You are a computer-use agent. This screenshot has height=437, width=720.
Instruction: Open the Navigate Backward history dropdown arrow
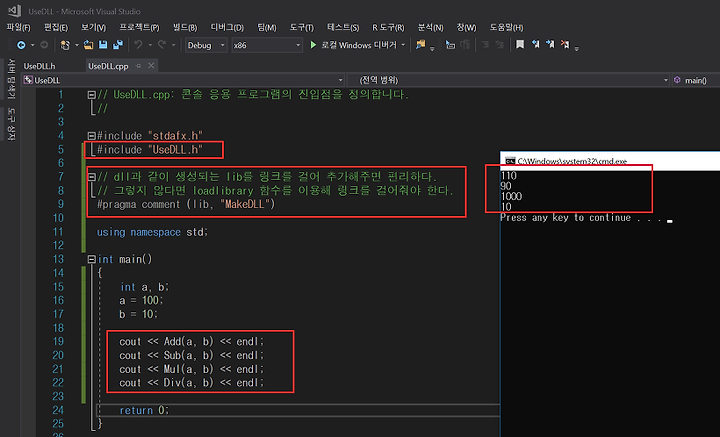[x=32, y=45]
